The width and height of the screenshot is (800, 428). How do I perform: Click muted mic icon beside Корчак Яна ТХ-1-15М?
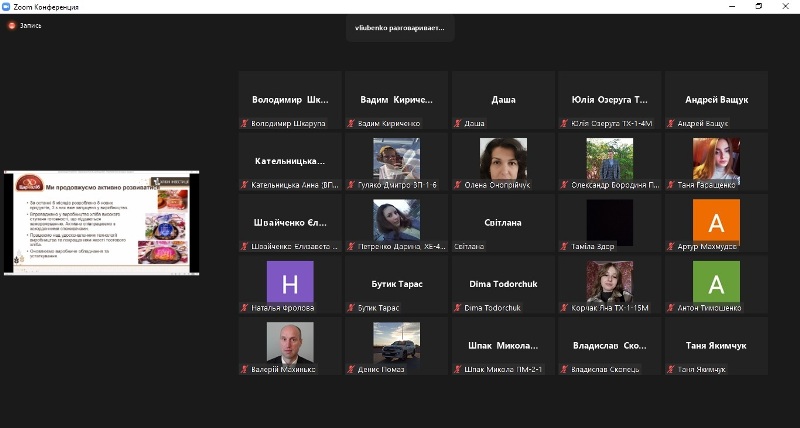point(564,308)
